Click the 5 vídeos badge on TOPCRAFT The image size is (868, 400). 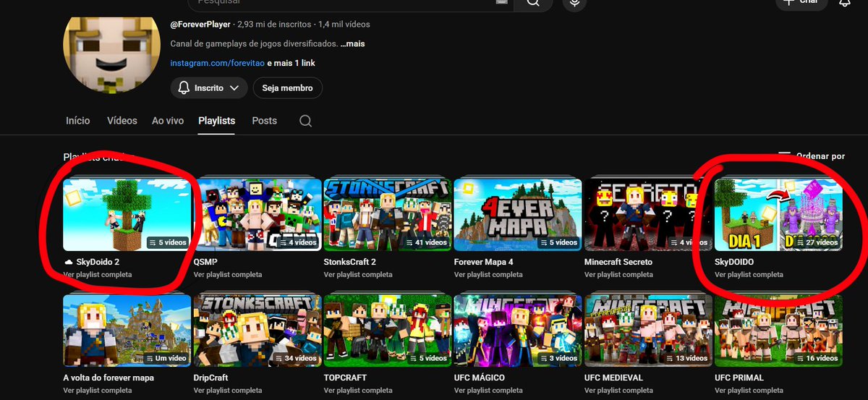point(427,358)
